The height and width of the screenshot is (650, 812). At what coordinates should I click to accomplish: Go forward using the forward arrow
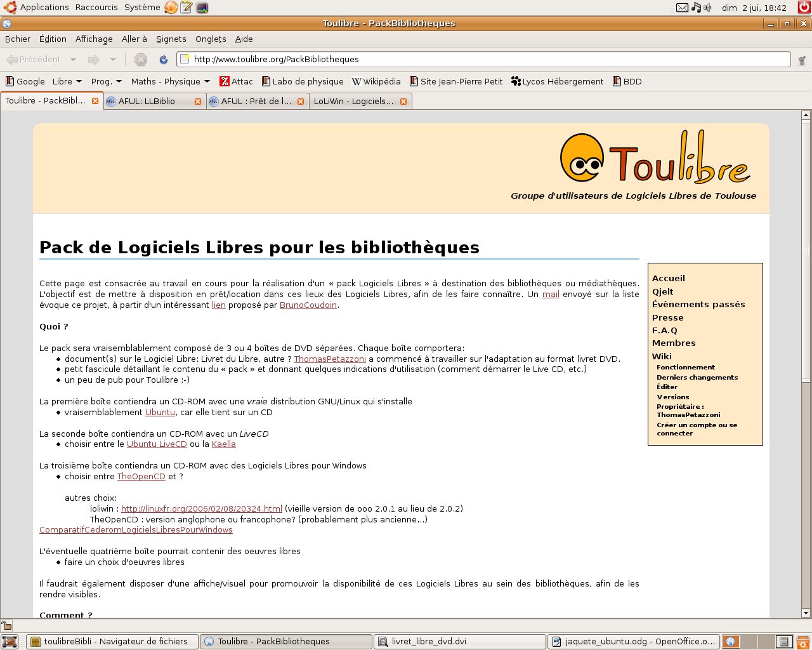pos(93,60)
